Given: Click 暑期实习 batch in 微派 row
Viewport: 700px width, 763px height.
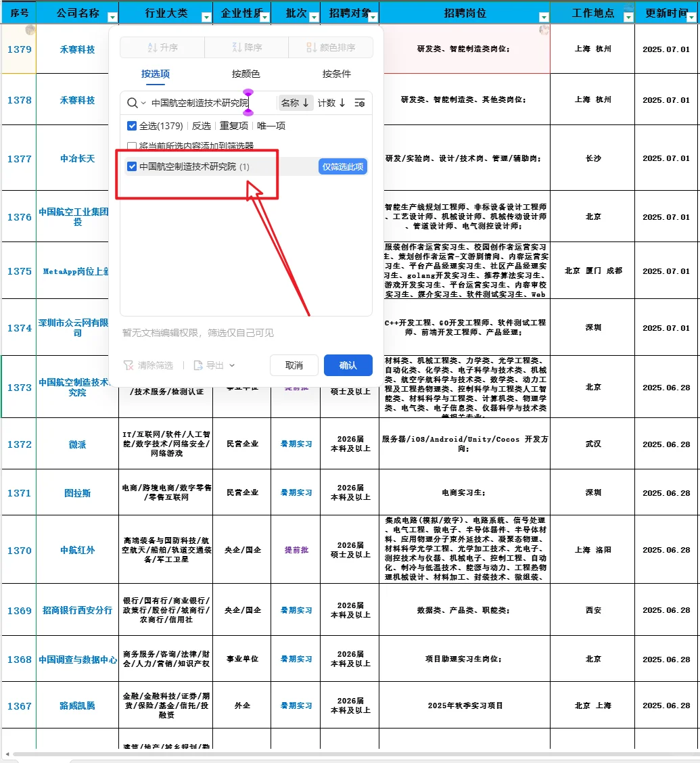Looking at the screenshot, I should (x=296, y=444).
